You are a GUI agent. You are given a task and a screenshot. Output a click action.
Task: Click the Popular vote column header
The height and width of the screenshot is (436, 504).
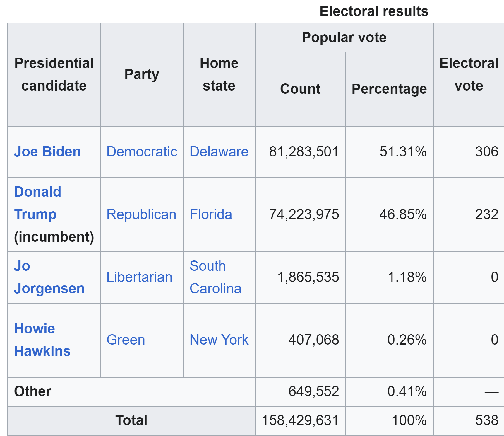(344, 38)
